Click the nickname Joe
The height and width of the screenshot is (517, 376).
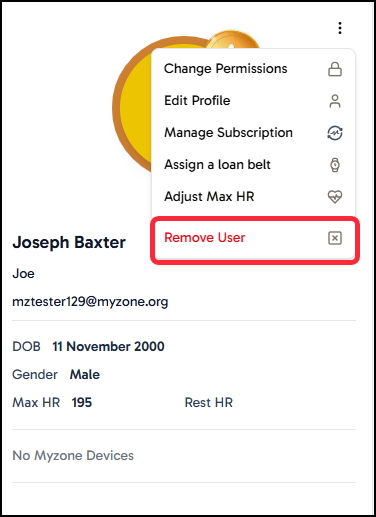tap(23, 274)
